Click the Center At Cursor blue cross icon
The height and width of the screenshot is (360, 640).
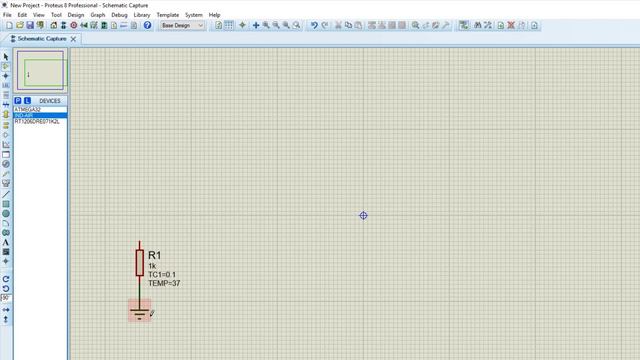256,25
